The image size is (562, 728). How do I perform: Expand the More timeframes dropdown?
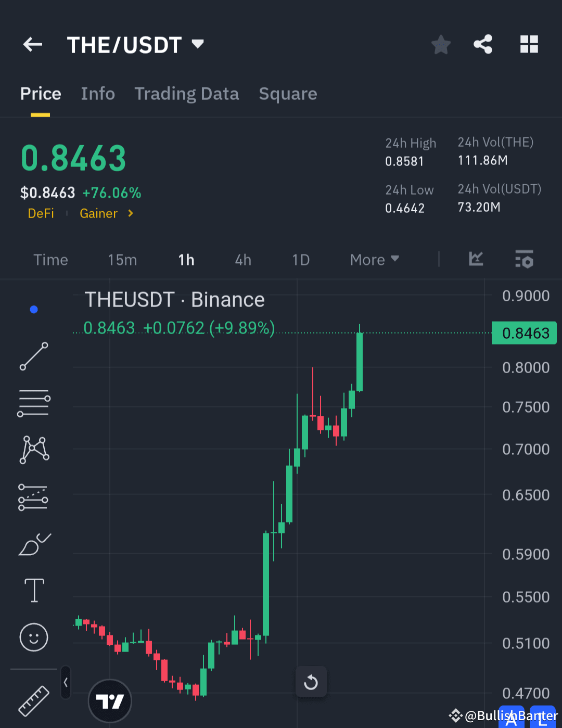point(374,259)
